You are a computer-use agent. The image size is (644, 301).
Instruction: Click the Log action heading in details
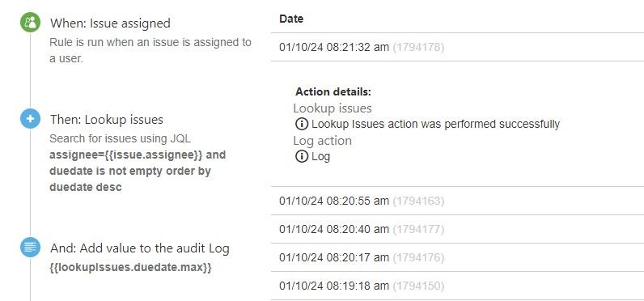click(323, 141)
